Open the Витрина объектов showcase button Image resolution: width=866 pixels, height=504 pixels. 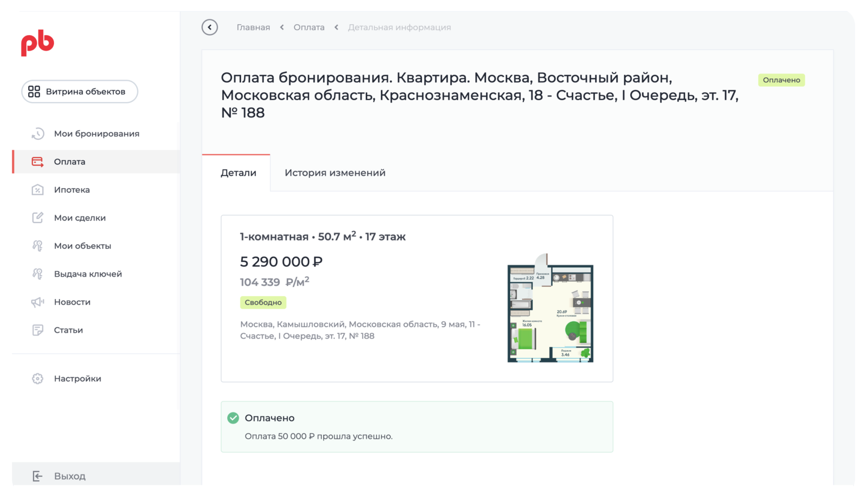(79, 92)
